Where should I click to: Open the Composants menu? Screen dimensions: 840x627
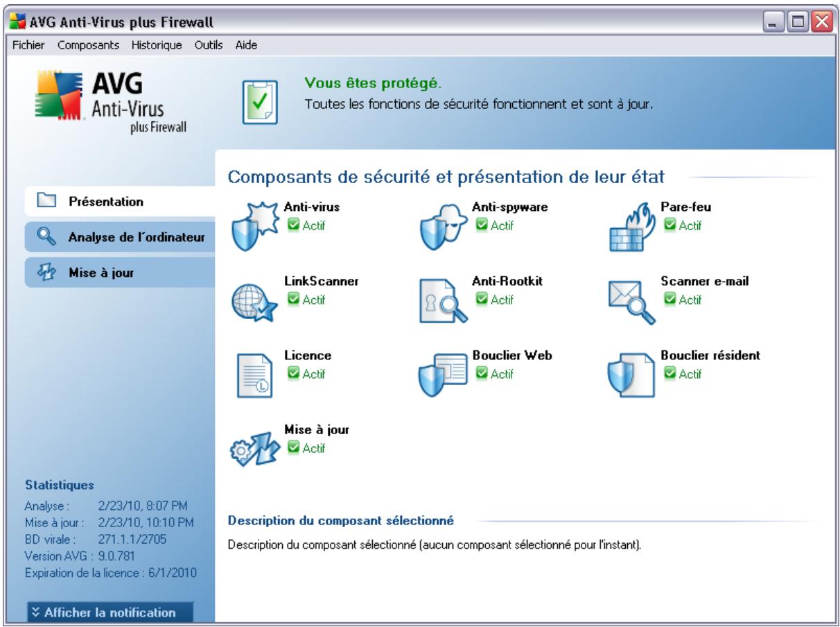point(89,45)
